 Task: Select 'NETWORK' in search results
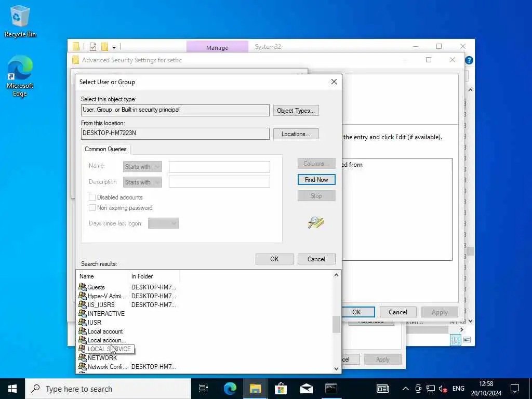coord(102,357)
